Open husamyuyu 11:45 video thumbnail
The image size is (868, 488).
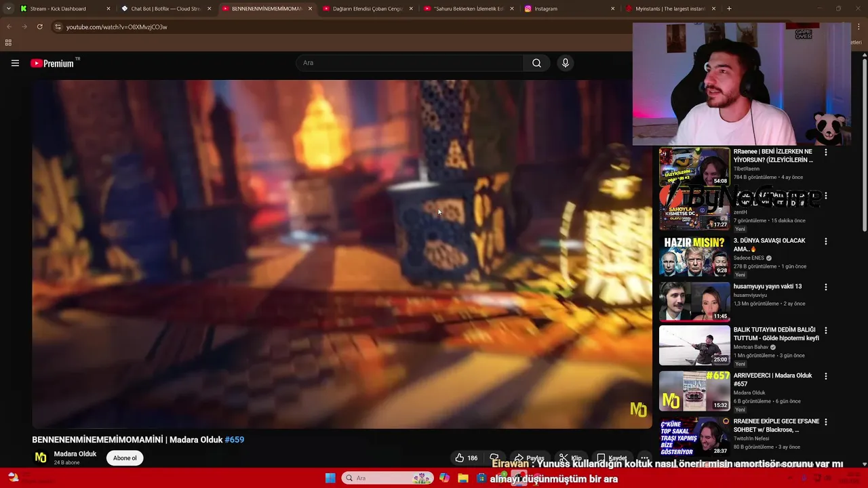(x=694, y=301)
